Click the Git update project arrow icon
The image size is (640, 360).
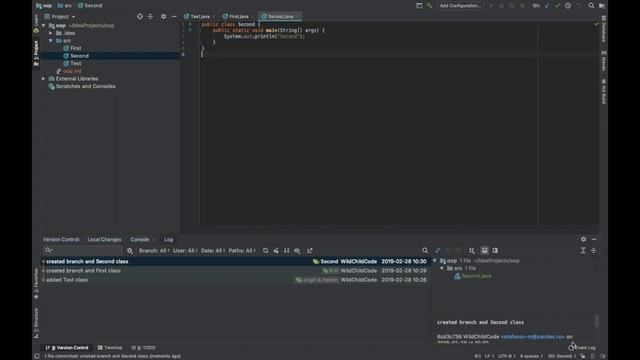(547, 6)
